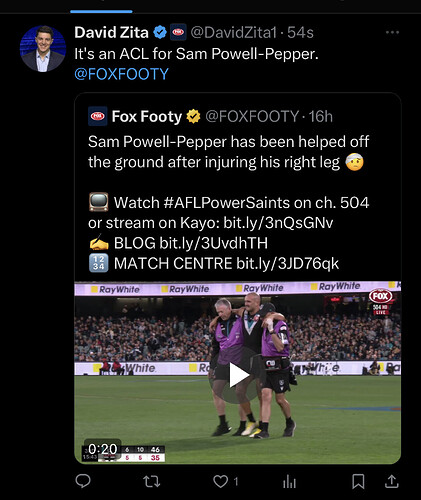Retweet David Zita's ACL post
Viewport: 421px width, 500px height.
[152, 481]
